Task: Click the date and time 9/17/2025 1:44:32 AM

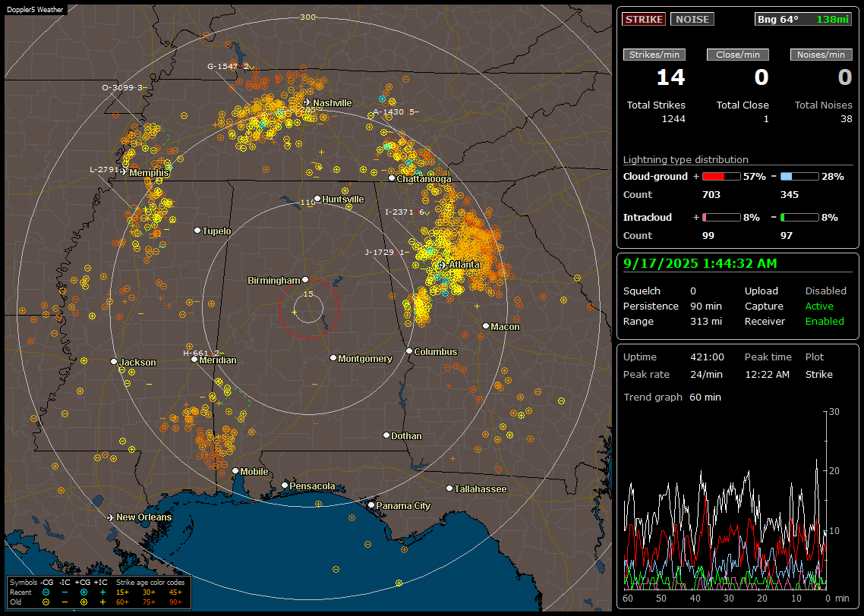Action: [700, 264]
